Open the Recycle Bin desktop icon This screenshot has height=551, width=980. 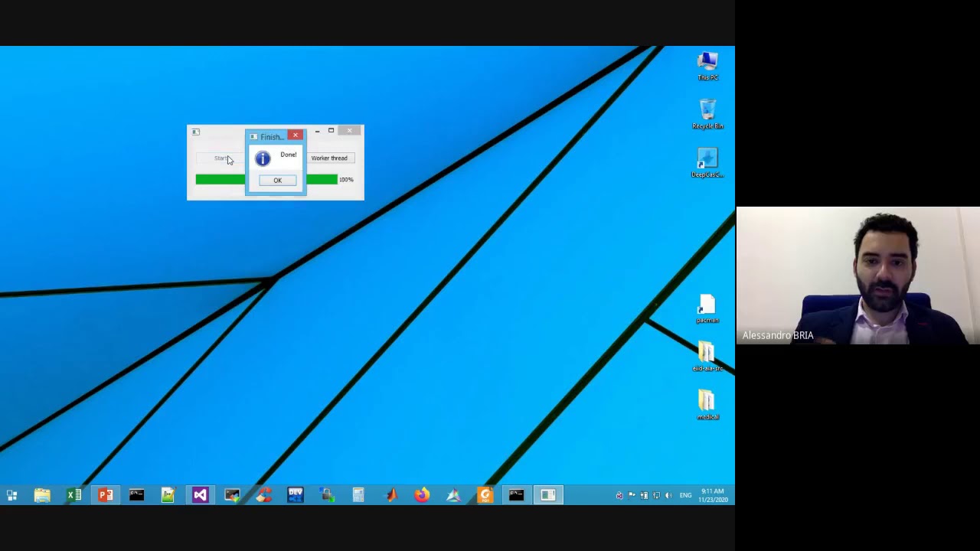[x=707, y=114]
